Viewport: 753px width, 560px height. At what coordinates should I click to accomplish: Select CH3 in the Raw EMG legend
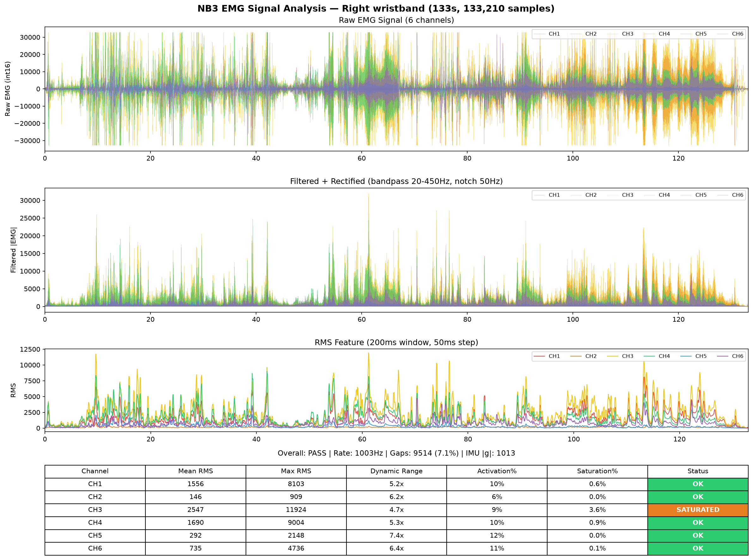(x=620, y=34)
